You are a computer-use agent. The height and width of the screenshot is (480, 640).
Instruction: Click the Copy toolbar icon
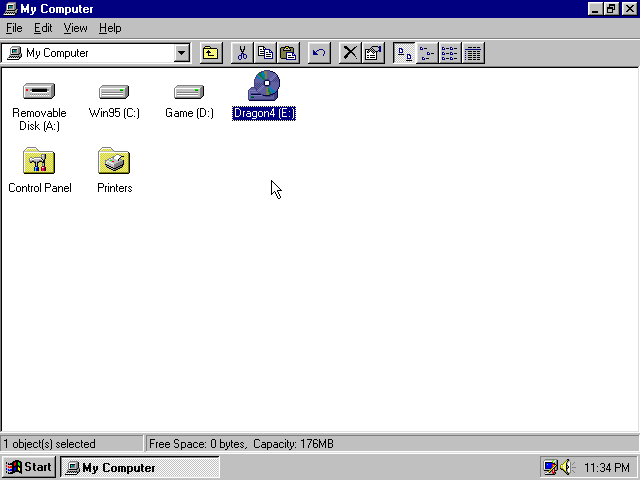pyautogui.click(x=265, y=53)
